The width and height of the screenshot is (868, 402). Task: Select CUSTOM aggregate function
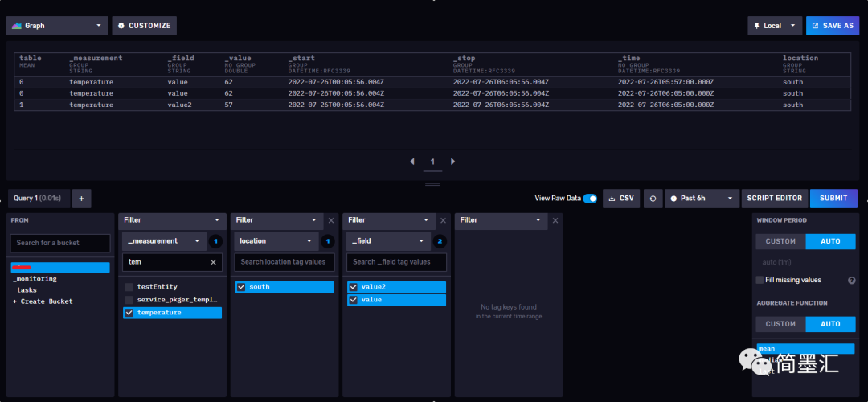pyautogui.click(x=780, y=324)
